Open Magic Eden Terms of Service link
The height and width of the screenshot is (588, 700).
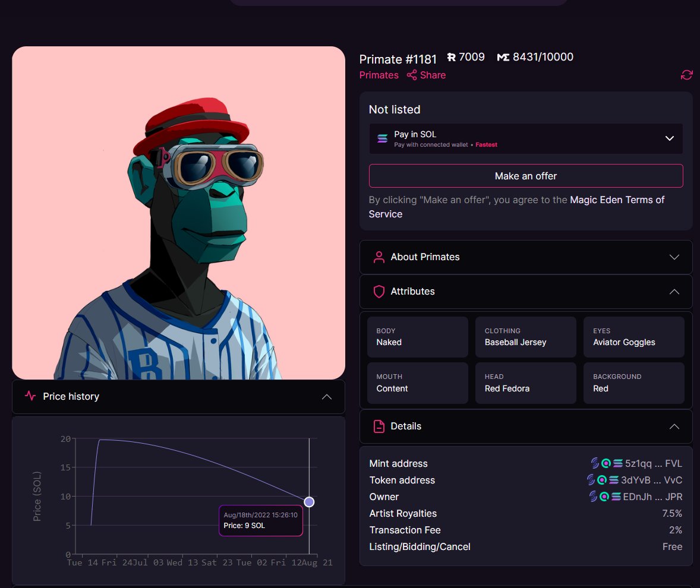(516, 207)
